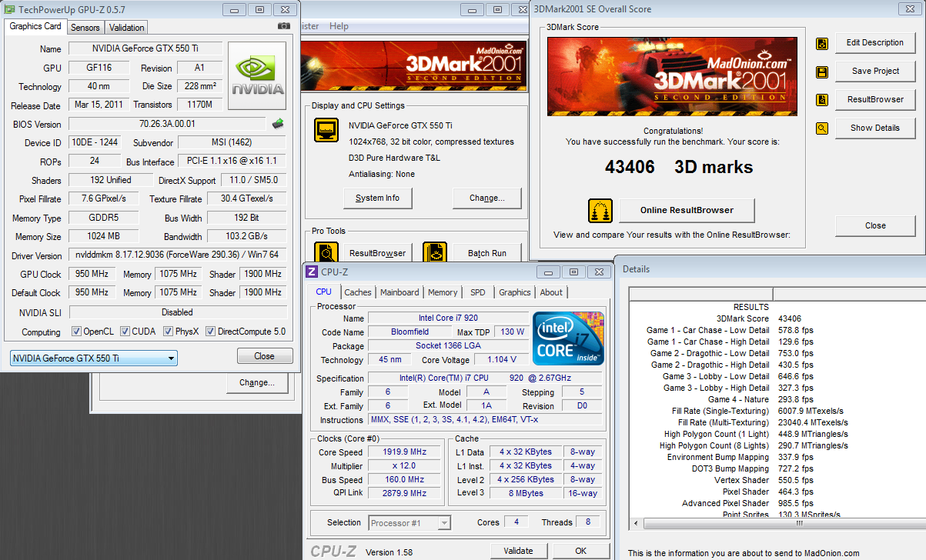Click the ResultBrowser magnifier icon in Pro Tools
926x560 pixels.
[x=326, y=253]
